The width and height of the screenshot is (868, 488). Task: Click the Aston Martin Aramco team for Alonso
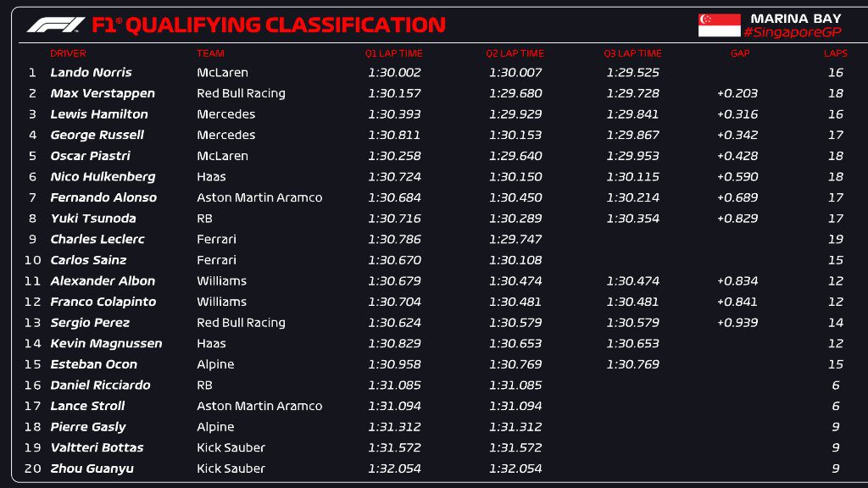coord(259,197)
